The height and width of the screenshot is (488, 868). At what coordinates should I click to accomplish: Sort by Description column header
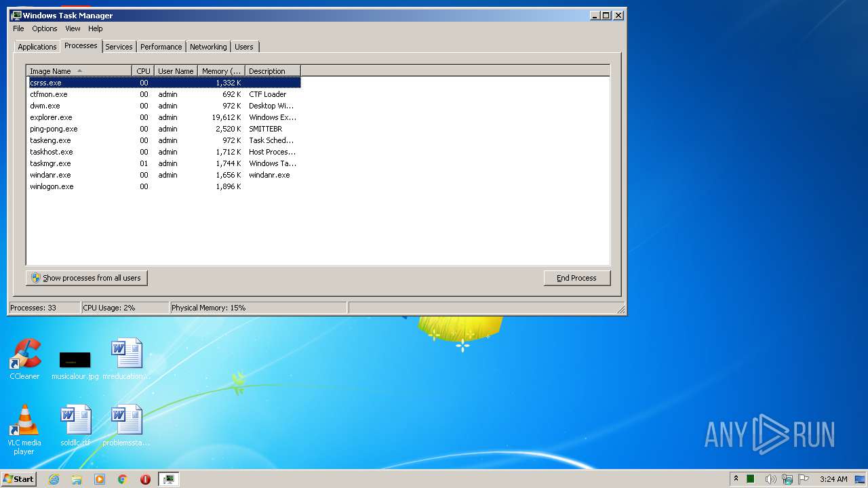coord(273,70)
